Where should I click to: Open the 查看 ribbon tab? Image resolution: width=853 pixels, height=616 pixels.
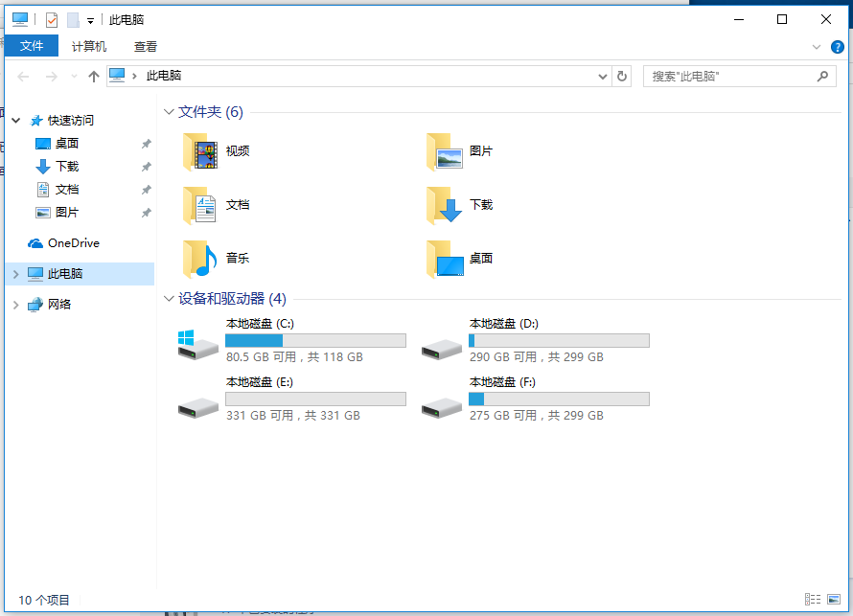tap(146, 47)
